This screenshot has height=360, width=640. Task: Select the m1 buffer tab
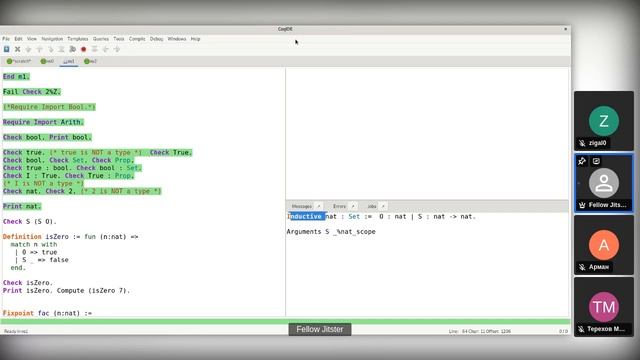[x=69, y=62]
